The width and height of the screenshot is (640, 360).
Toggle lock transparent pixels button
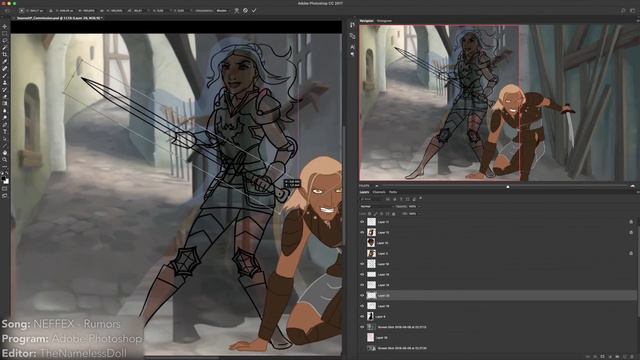tap(370, 214)
